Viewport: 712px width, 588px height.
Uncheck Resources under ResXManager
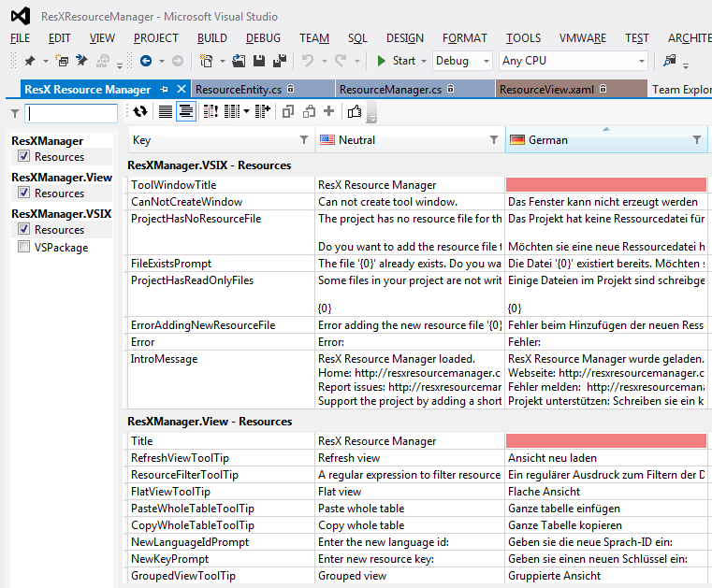pos(24,157)
